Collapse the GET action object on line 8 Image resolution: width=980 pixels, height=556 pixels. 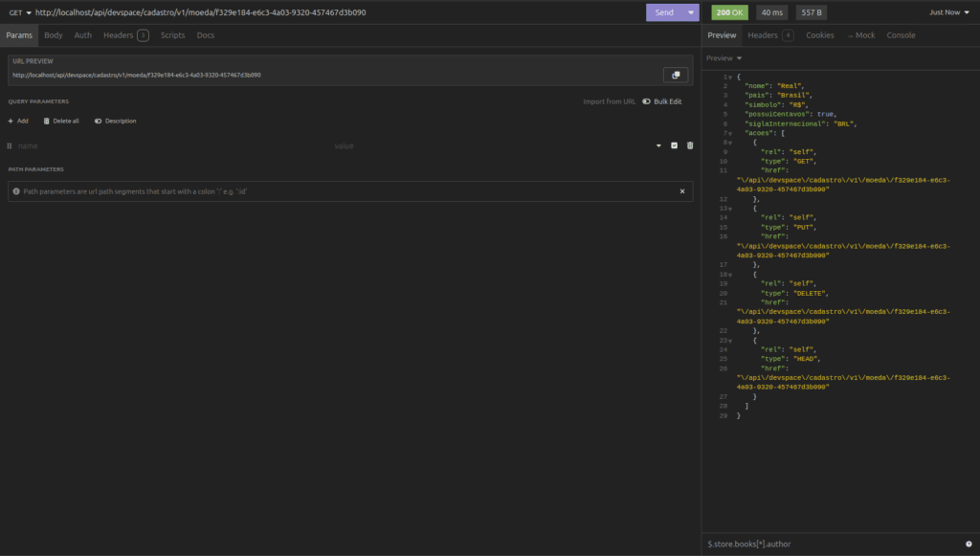pos(730,143)
